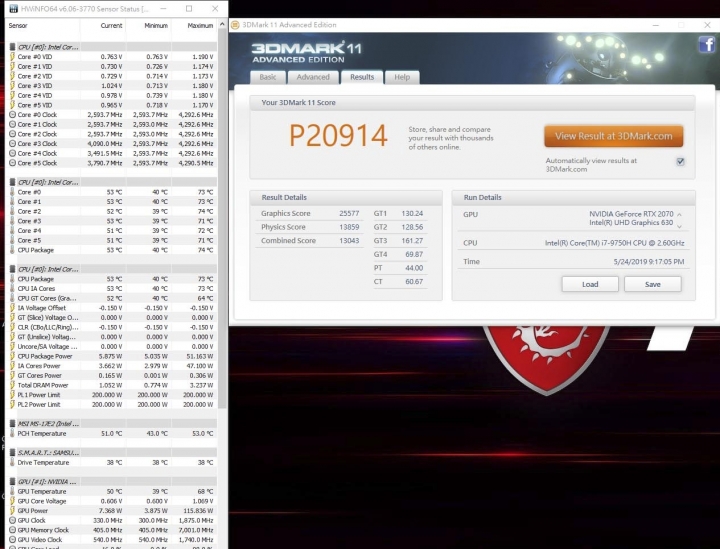The image size is (720, 549).
Task: Select the Intel Core i7-9750H CPU text
Action: 614,243
